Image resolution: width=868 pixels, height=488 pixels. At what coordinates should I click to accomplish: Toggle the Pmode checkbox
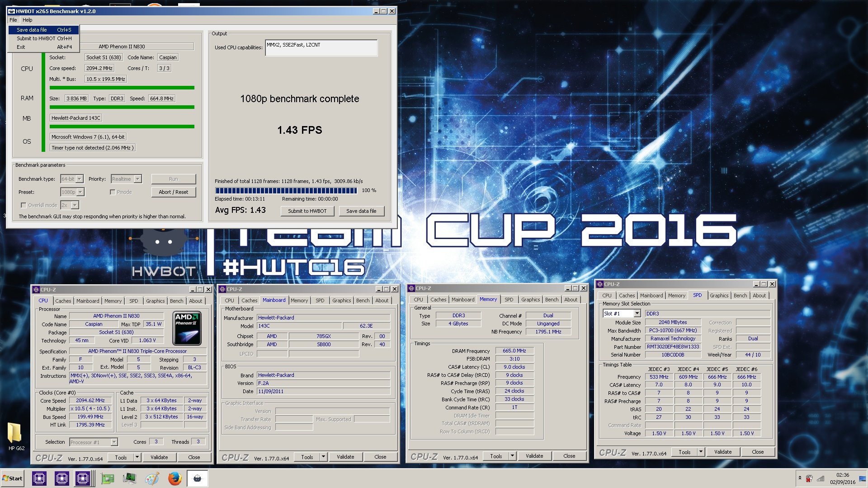tap(113, 192)
